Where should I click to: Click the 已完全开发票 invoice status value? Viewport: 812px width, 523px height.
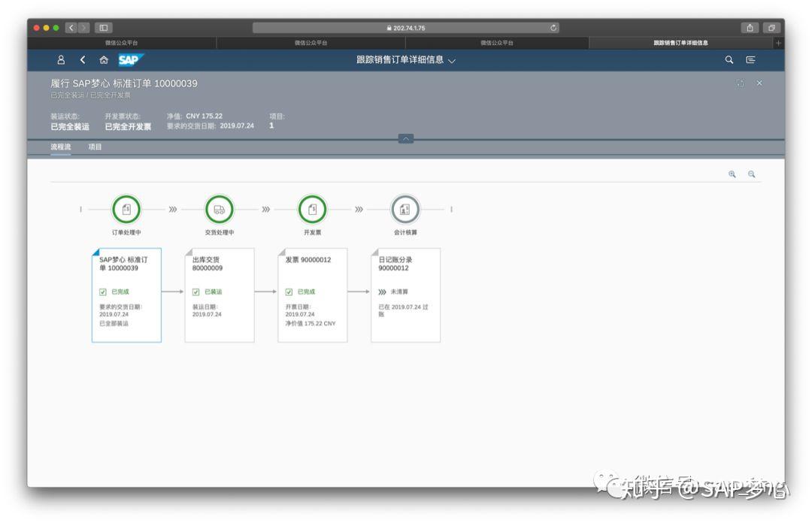click(128, 127)
